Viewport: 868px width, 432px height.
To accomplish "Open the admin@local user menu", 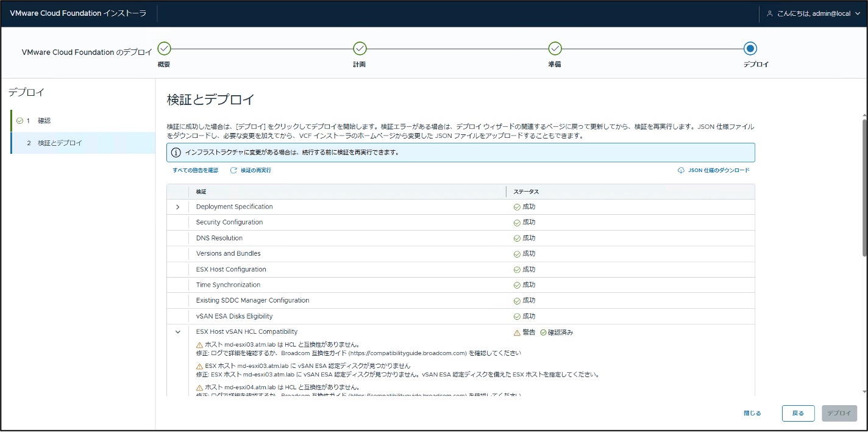I will [x=813, y=13].
